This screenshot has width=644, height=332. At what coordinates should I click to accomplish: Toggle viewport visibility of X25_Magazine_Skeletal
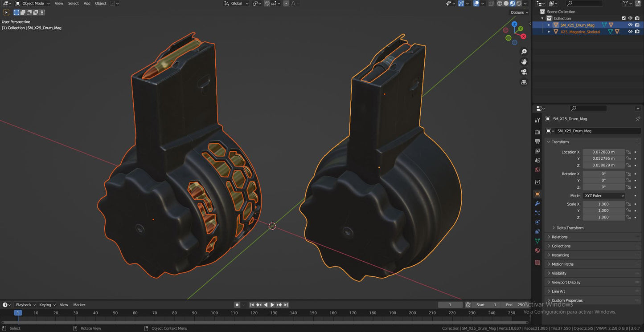pyautogui.click(x=630, y=32)
